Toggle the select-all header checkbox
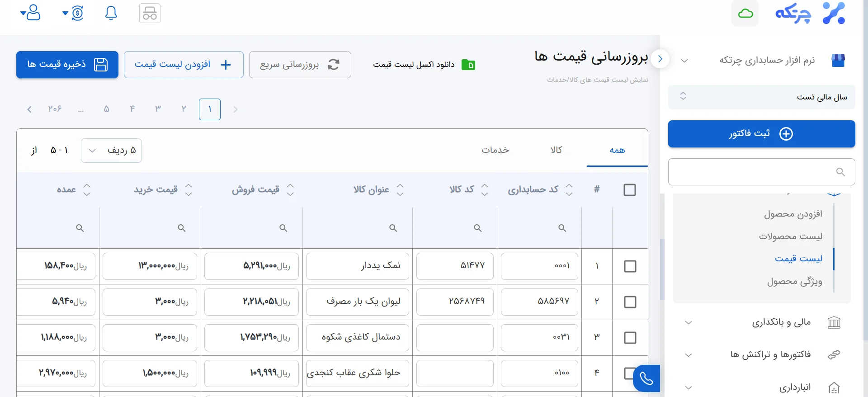This screenshot has width=868, height=397. [630, 190]
